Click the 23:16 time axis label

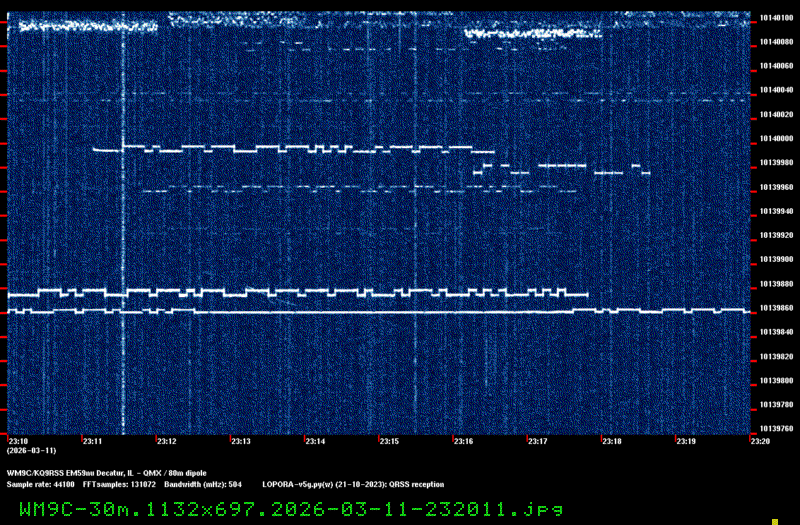click(463, 441)
